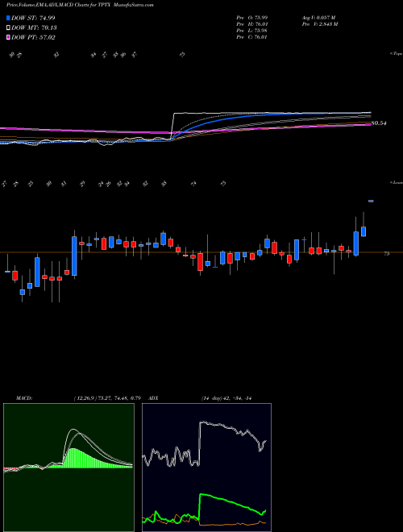Click the magenta DOW PT legend swatch

point(8,37)
